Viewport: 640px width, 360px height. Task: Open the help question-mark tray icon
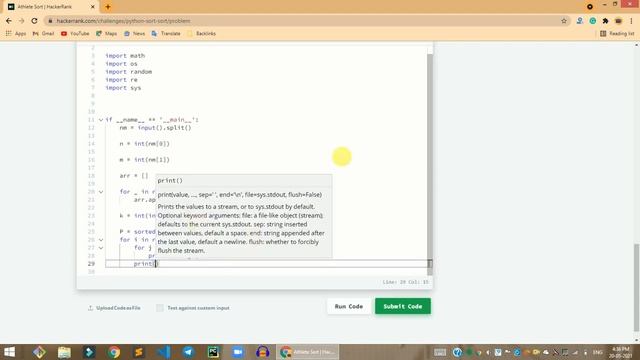click(457, 352)
